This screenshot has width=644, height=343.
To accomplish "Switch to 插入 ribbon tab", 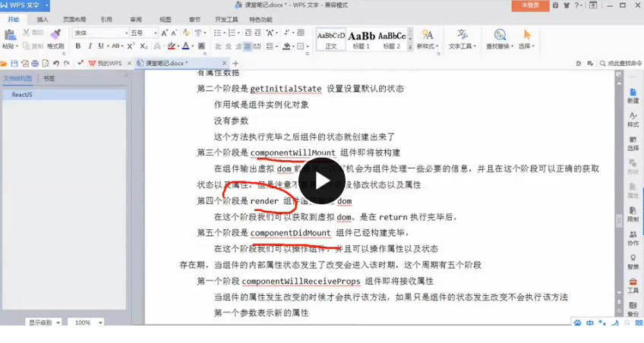I will click(43, 19).
